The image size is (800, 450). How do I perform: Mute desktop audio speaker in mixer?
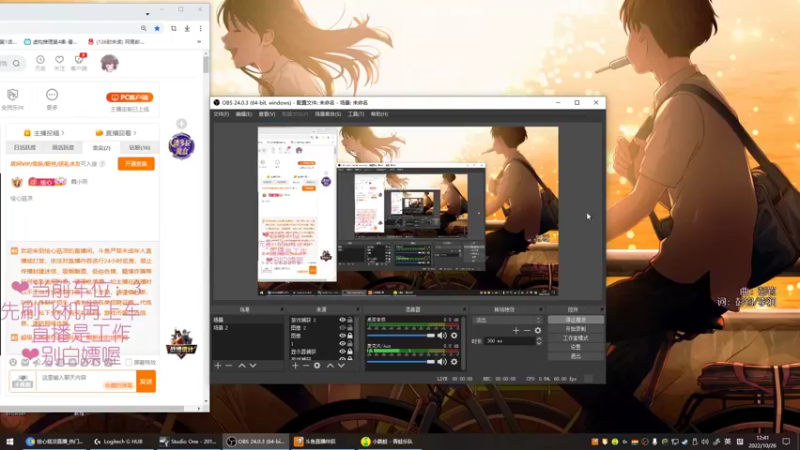[x=442, y=336]
